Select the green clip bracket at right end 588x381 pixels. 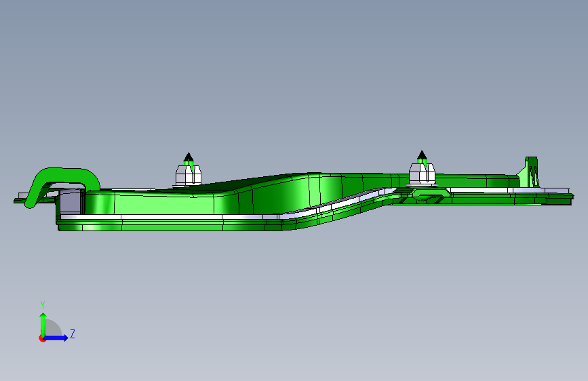coord(530,172)
